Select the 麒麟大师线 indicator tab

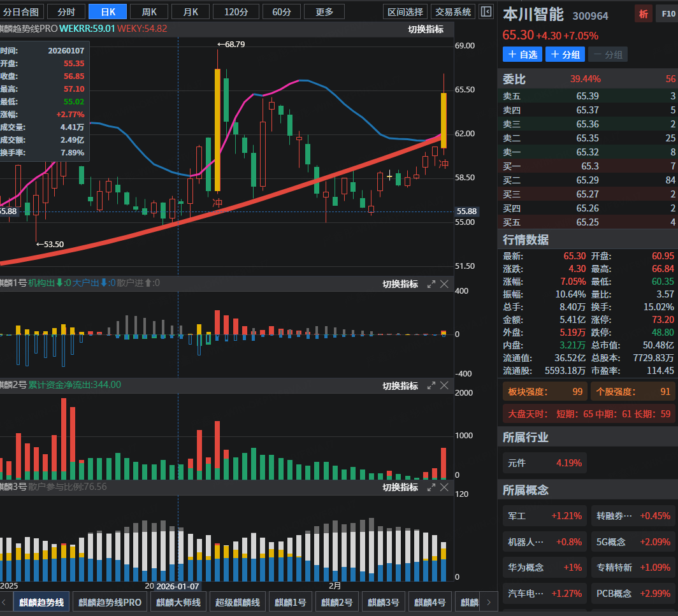click(x=178, y=602)
